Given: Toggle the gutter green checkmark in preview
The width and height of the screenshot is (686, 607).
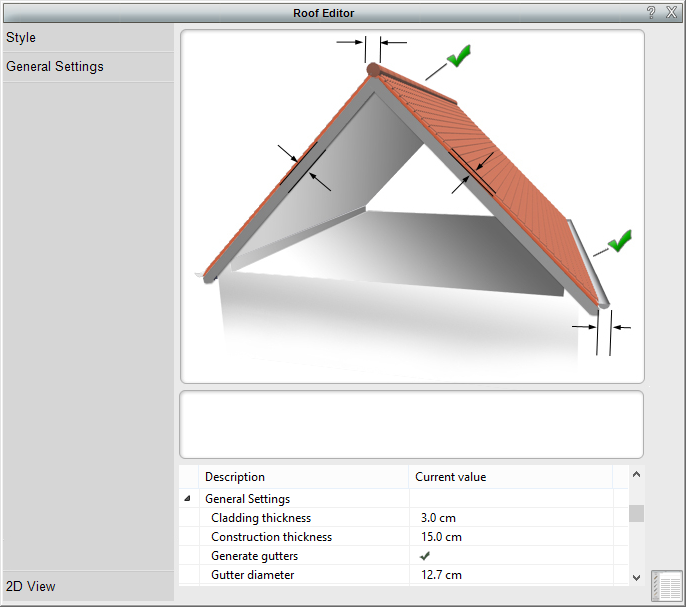Looking at the screenshot, I should [x=620, y=241].
